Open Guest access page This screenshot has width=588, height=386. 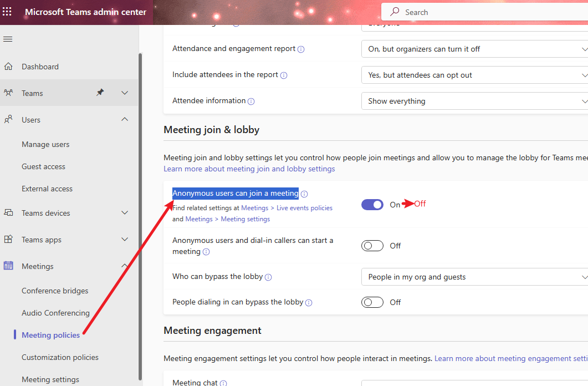43,166
